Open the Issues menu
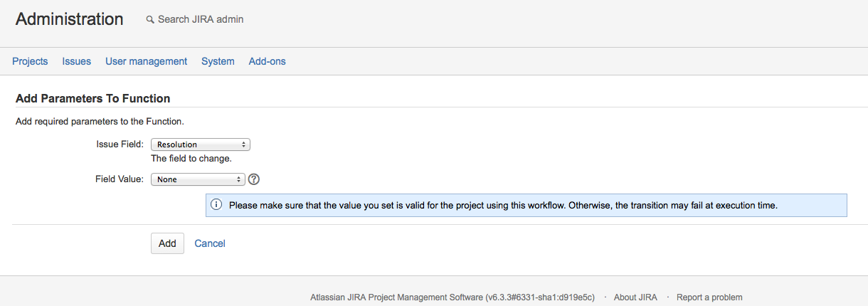Viewport: 868px width, 306px height. click(x=77, y=61)
